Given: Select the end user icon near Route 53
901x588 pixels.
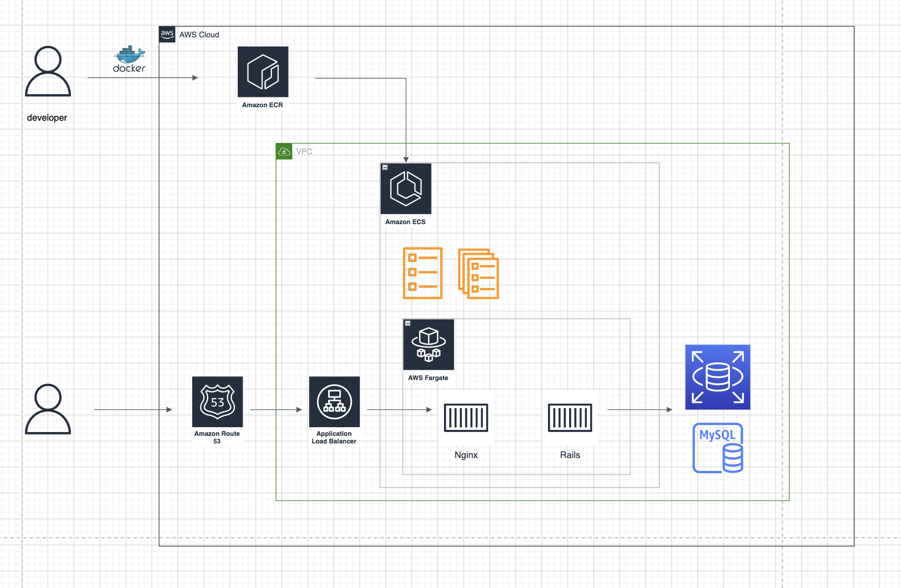Looking at the screenshot, I should click(48, 409).
